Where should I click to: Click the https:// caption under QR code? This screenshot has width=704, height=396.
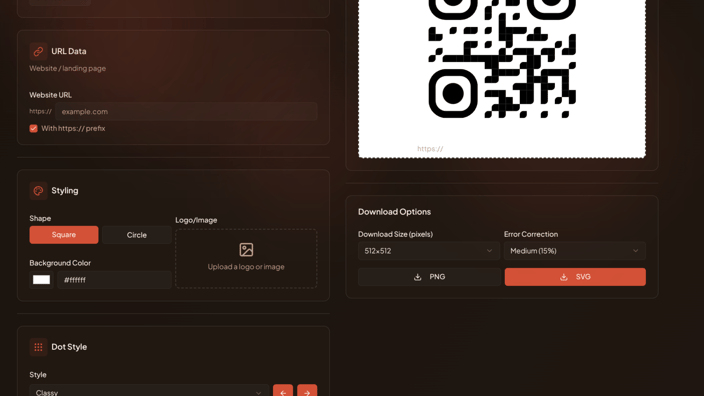point(430,149)
